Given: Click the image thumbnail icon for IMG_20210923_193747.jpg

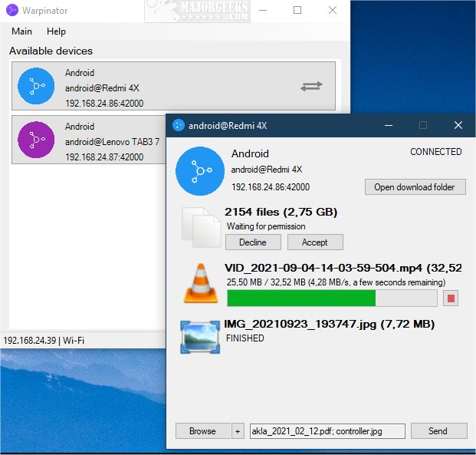Looking at the screenshot, I should pos(200,337).
